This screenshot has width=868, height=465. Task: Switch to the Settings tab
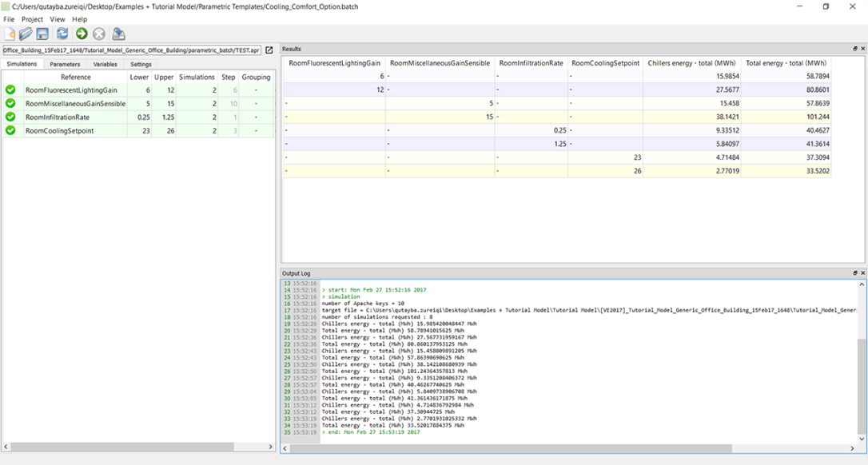coord(141,64)
